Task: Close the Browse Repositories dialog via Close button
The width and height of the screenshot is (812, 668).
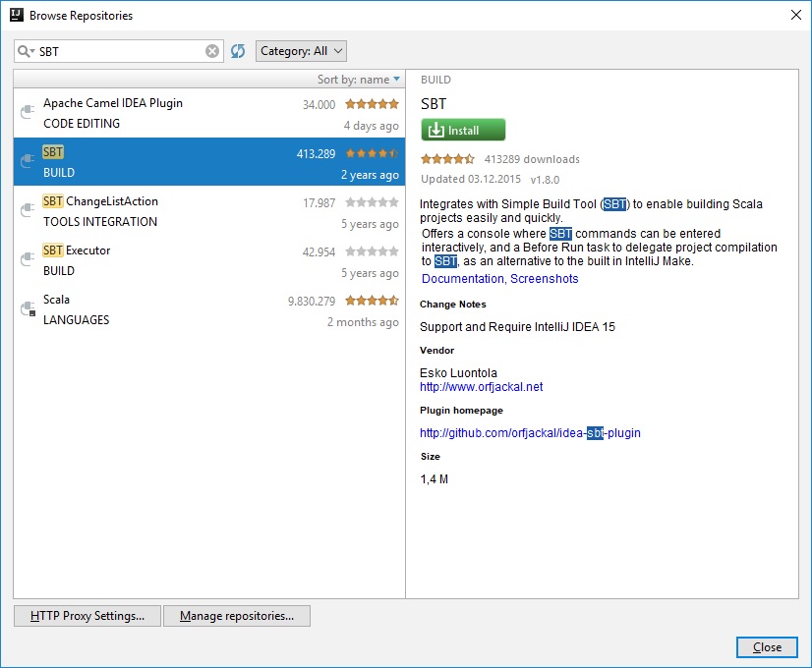Action: [767, 647]
